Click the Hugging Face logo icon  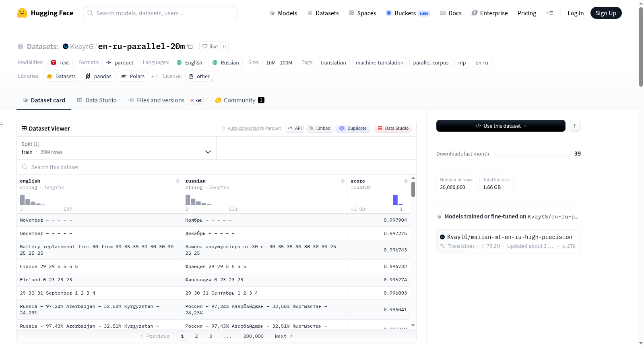pyautogui.click(x=22, y=13)
